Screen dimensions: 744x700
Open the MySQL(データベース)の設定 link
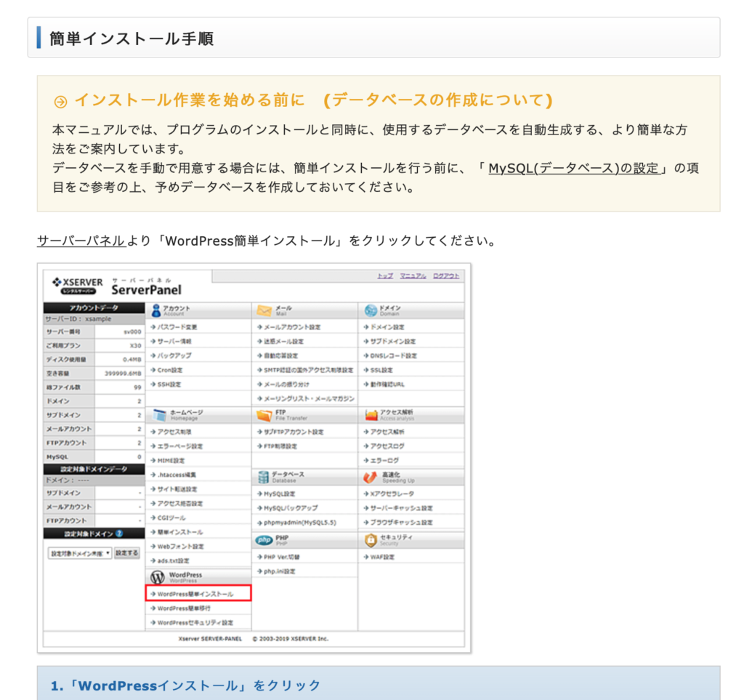pos(574,168)
